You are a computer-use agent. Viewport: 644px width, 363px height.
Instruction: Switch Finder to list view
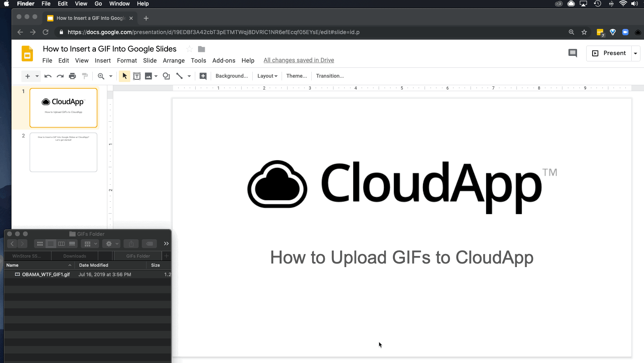pos(50,243)
